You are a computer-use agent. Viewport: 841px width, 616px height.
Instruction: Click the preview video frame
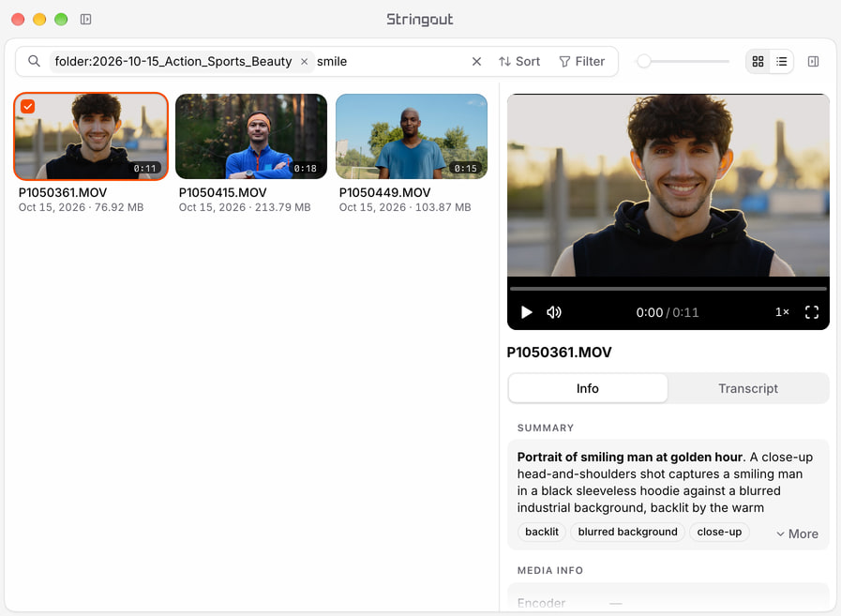pos(668,186)
